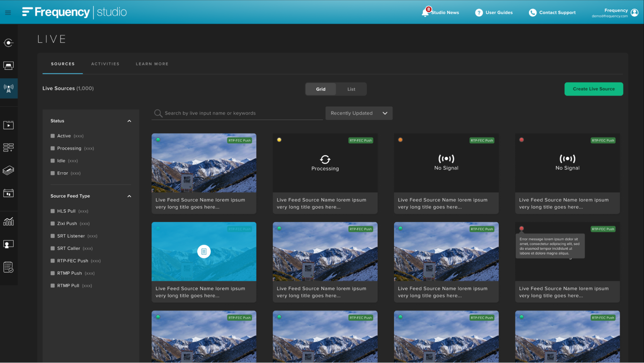Click the Contact Support phone icon
The height and width of the screenshot is (363, 644).
click(x=533, y=13)
